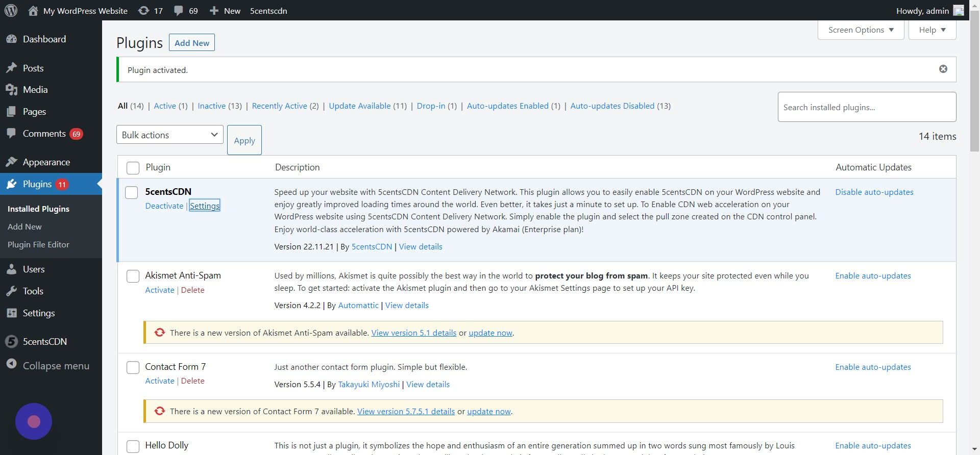Screen dimensions: 980x455
Task: Click the Add New button beside Plugins heading
Action: tap(192, 43)
